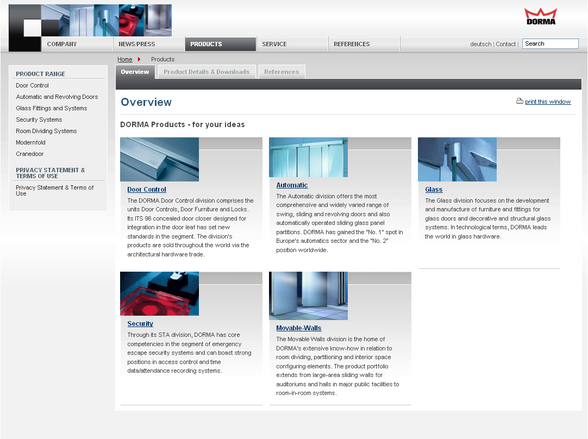Open the Contact link

[x=506, y=44]
